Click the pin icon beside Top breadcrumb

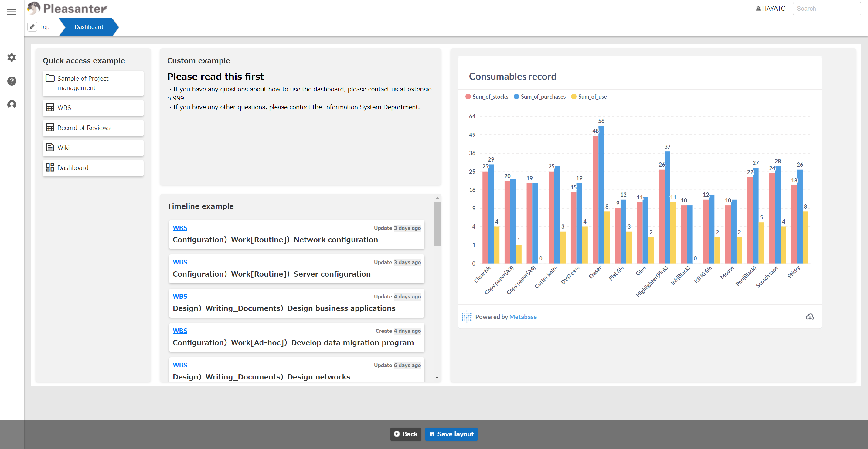point(32,27)
